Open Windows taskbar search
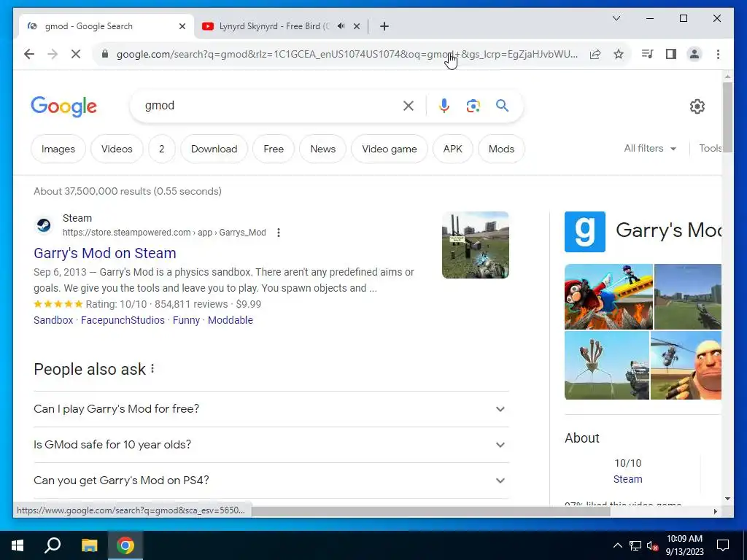 tap(53, 545)
